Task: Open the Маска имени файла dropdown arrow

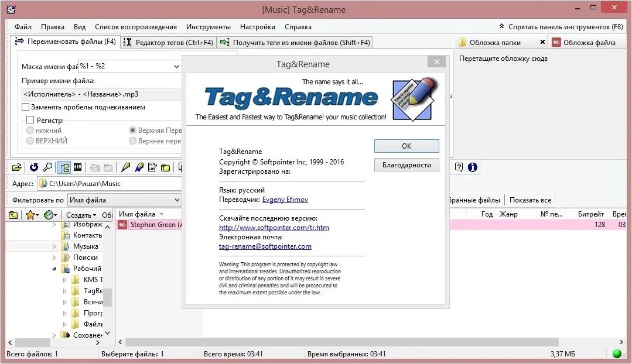Action: point(176,67)
